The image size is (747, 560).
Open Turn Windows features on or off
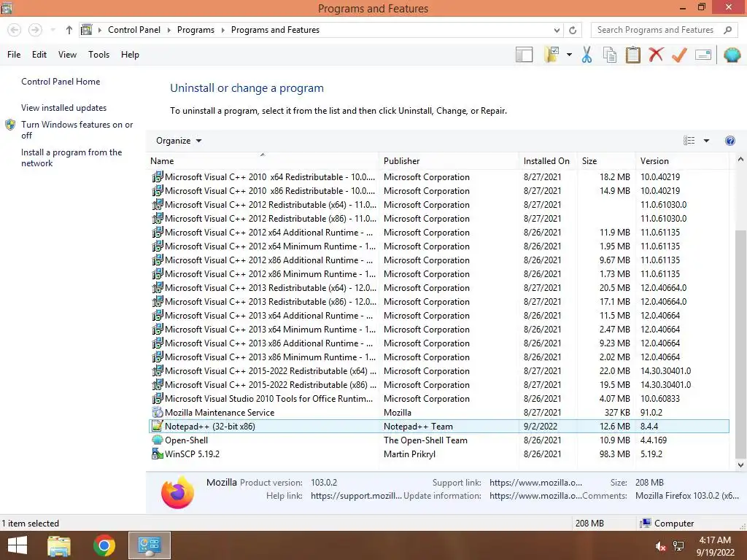pos(77,130)
